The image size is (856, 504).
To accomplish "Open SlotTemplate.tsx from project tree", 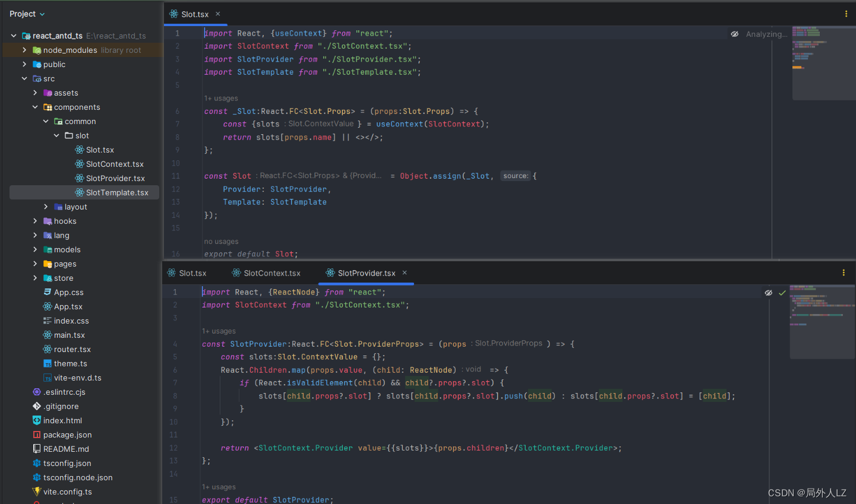I will [117, 192].
